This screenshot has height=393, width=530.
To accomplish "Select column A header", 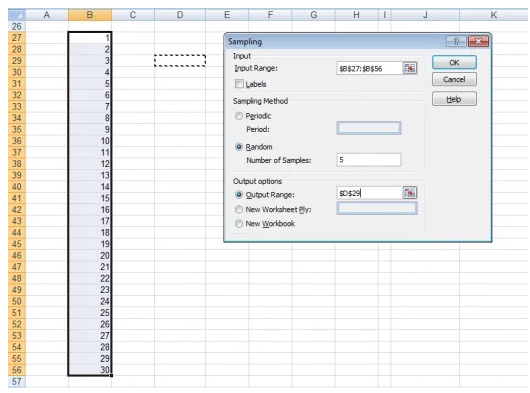I will (47, 15).
